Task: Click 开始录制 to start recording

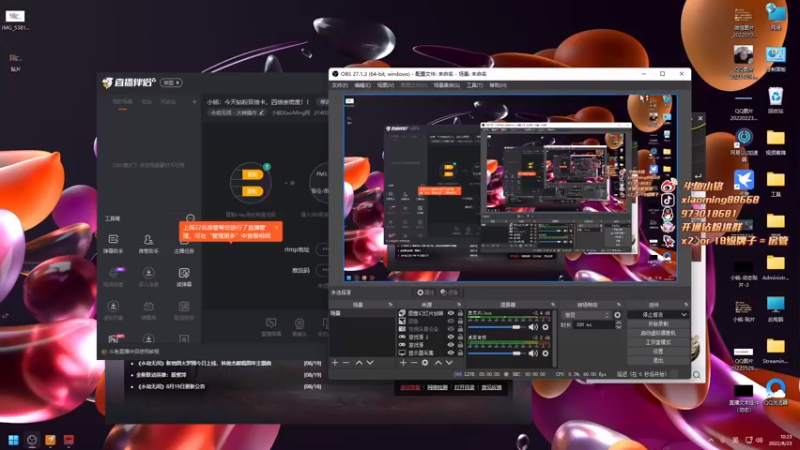Action: click(658, 324)
